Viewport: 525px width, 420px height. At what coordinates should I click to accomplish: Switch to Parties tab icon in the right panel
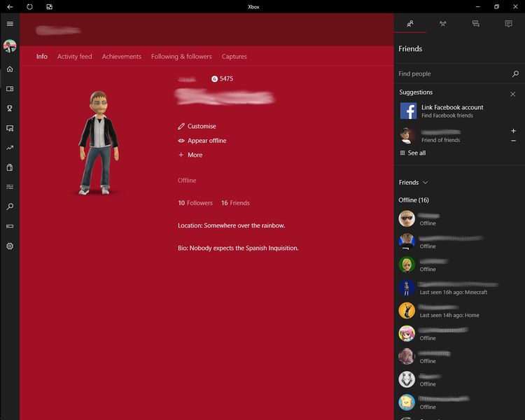pos(442,23)
